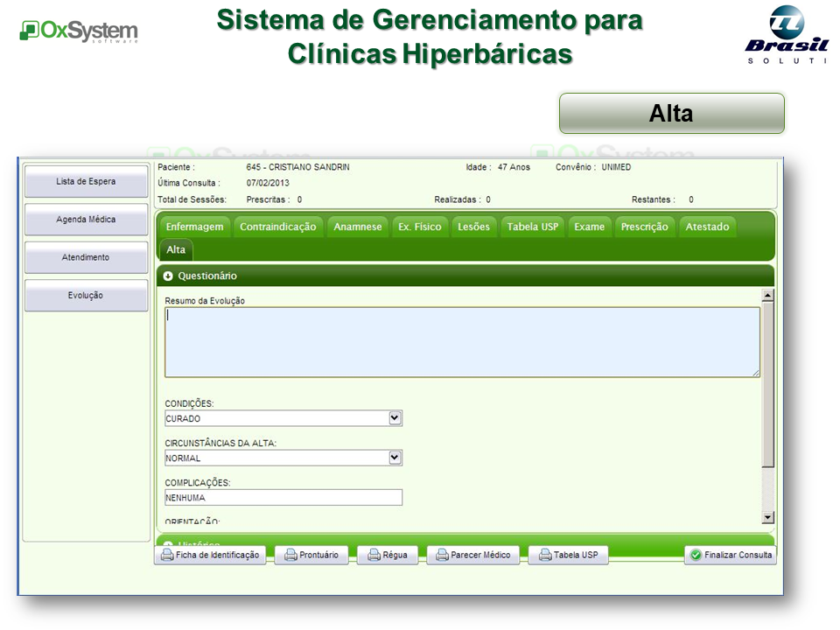Screen dimensions: 840x630
Task: Switch to the Anamnese tab
Action: pyautogui.click(x=358, y=227)
